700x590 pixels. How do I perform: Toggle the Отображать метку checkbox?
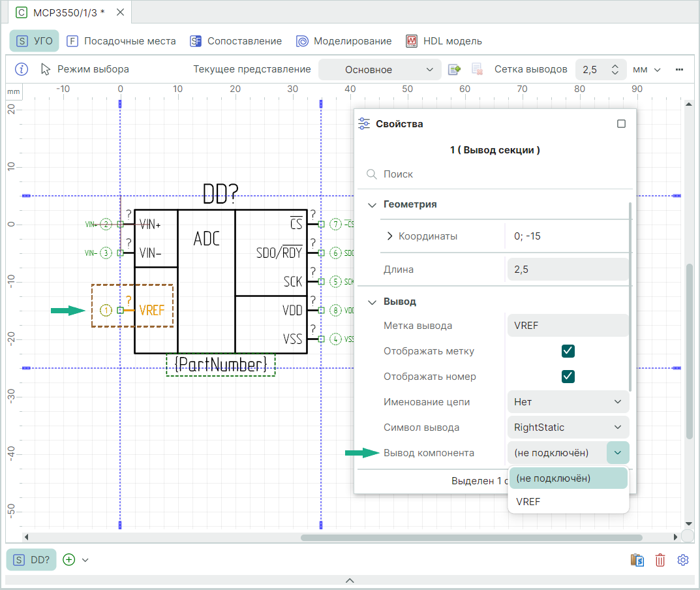(568, 351)
